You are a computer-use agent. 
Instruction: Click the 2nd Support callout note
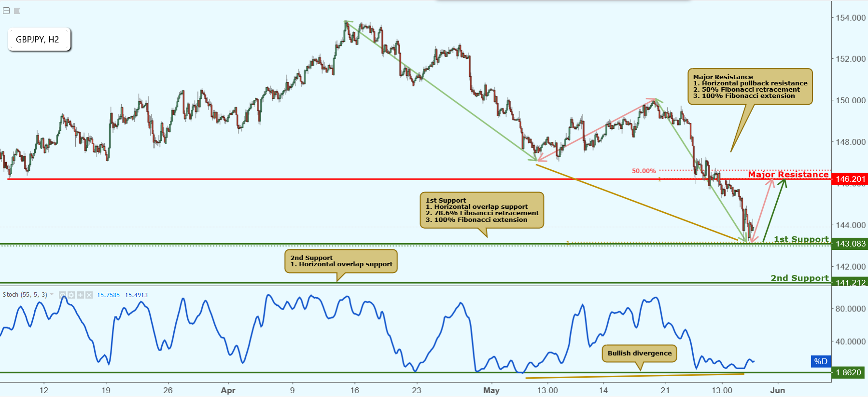click(x=341, y=261)
